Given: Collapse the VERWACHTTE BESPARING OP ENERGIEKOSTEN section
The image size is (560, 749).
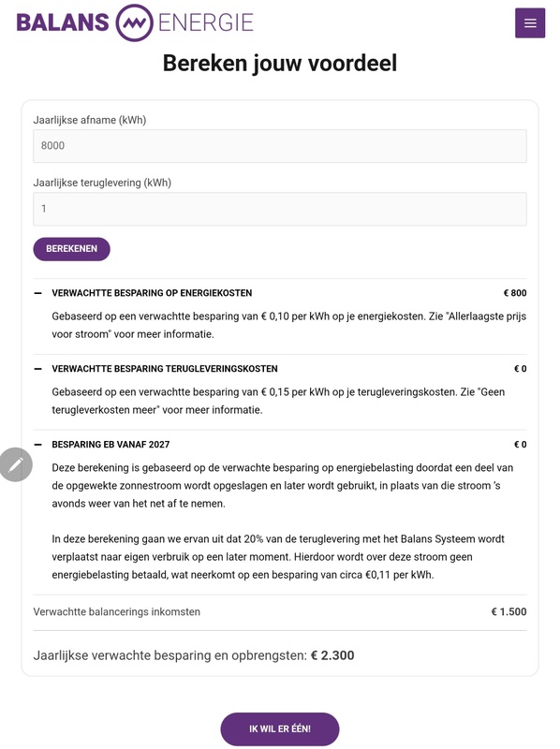Looking at the screenshot, I should [x=37, y=291].
